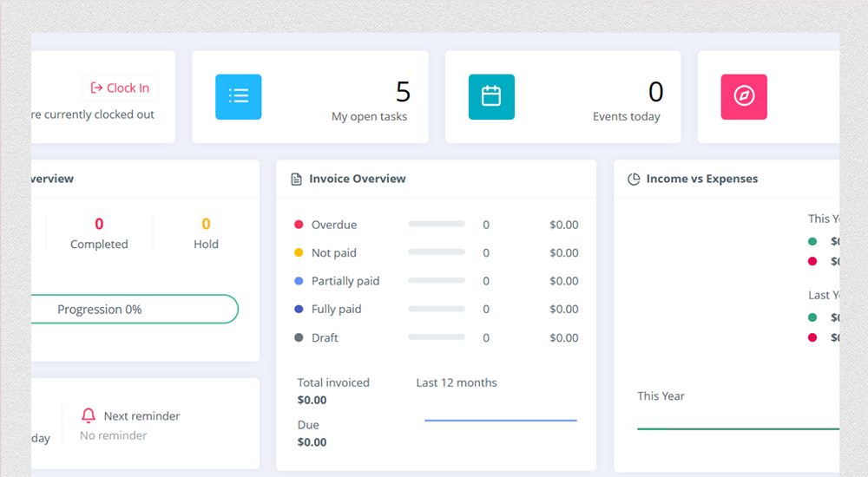This screenshot has width=868, height=477.
Task: Click the Next reminder bell icon
Action: click(89, 416)
